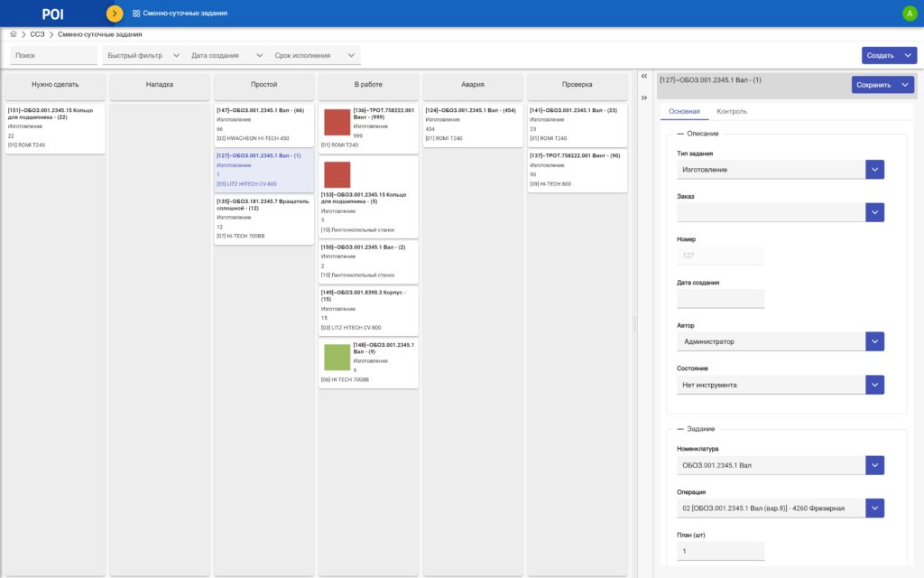Click the В работе column header

click(368, 85)
